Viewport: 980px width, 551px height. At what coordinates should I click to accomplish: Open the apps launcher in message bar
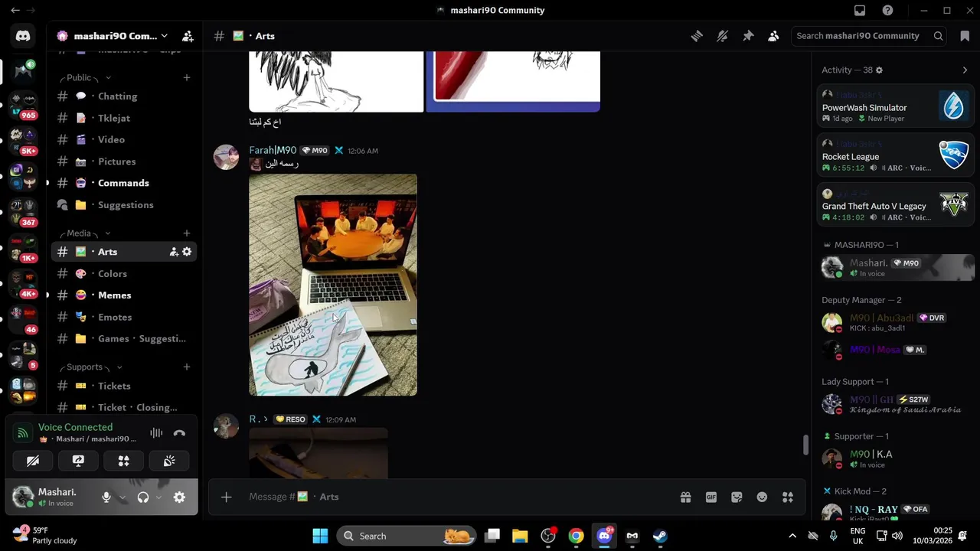(788, 497)
